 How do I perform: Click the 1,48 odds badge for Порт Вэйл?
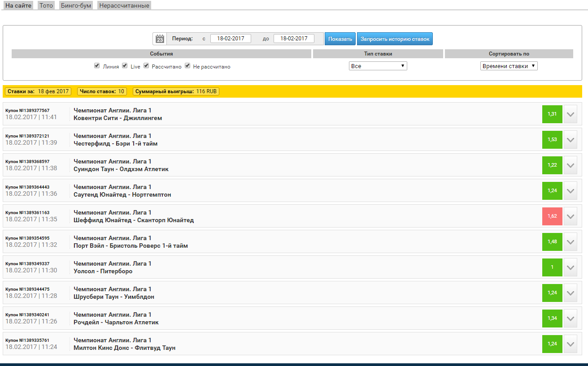pos(552,242)
